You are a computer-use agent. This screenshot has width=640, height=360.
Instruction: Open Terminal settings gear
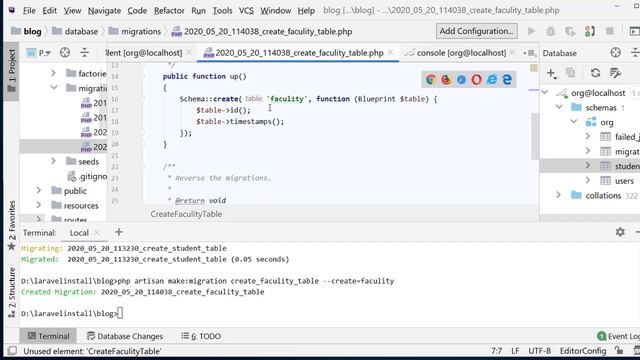(620, 232)
